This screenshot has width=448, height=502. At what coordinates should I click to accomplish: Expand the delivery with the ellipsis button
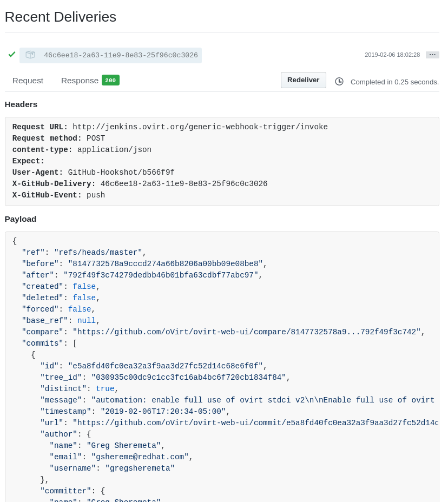coord(432,55)
